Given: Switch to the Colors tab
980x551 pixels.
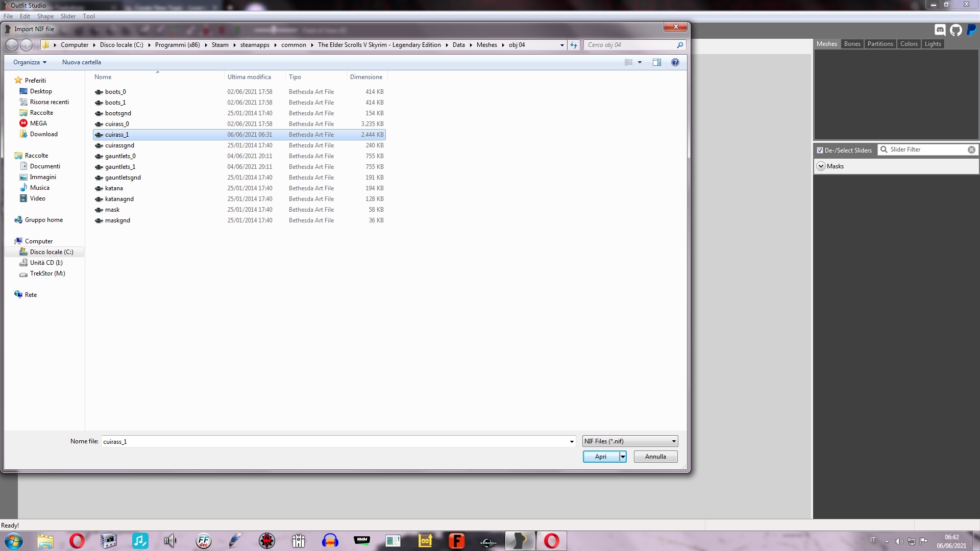Looking at the screenshot, I should (909, 44).
